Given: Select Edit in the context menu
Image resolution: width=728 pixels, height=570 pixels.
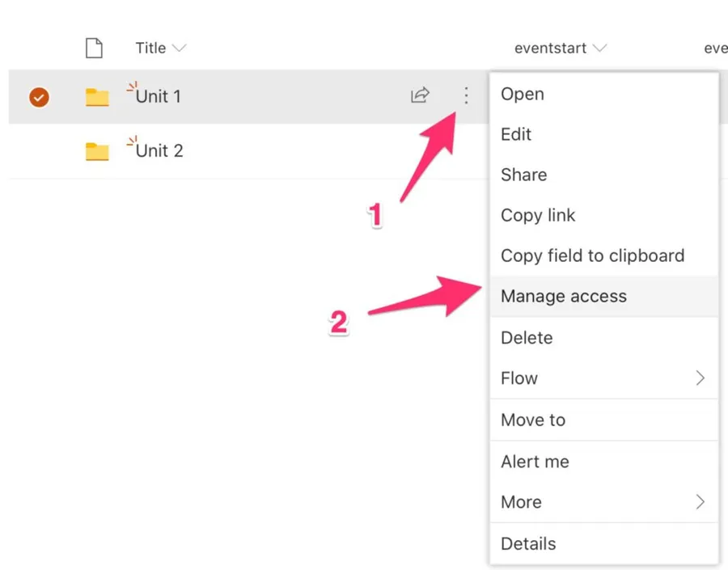Looking at the screenshot, I should click(x=516, y=134).
